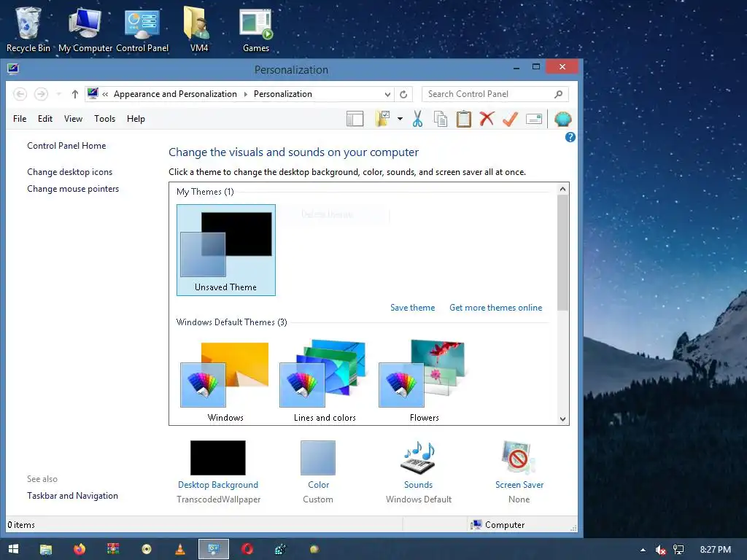Select the Flowers theme

(424, 381)
